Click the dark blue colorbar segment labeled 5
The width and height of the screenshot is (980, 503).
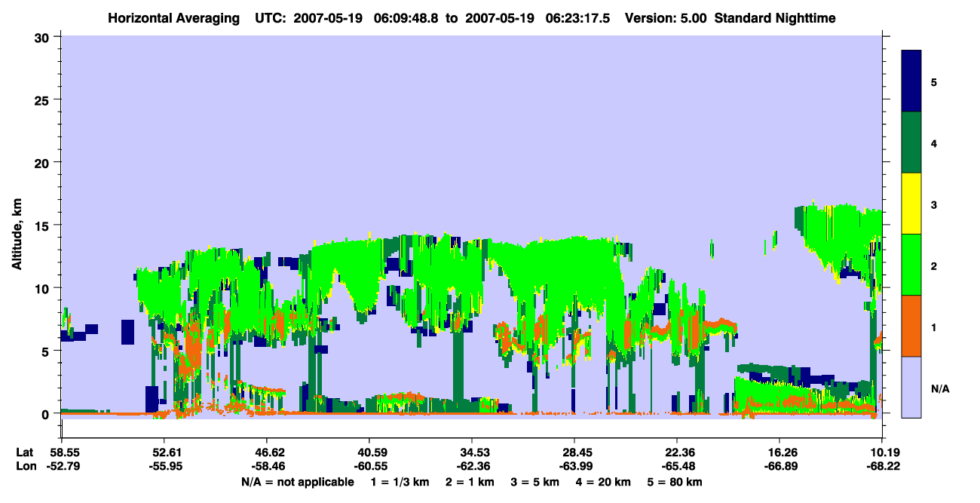pos(911,81)
